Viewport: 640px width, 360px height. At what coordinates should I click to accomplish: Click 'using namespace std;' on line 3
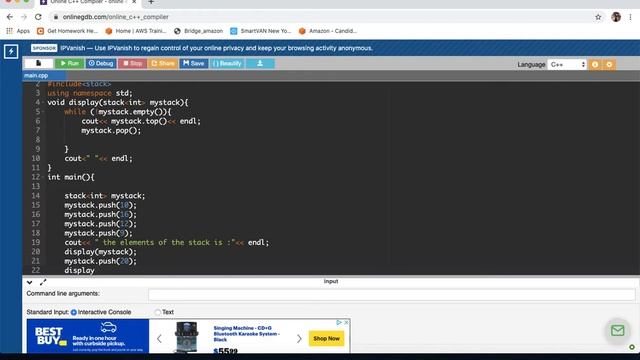point(90,93)
